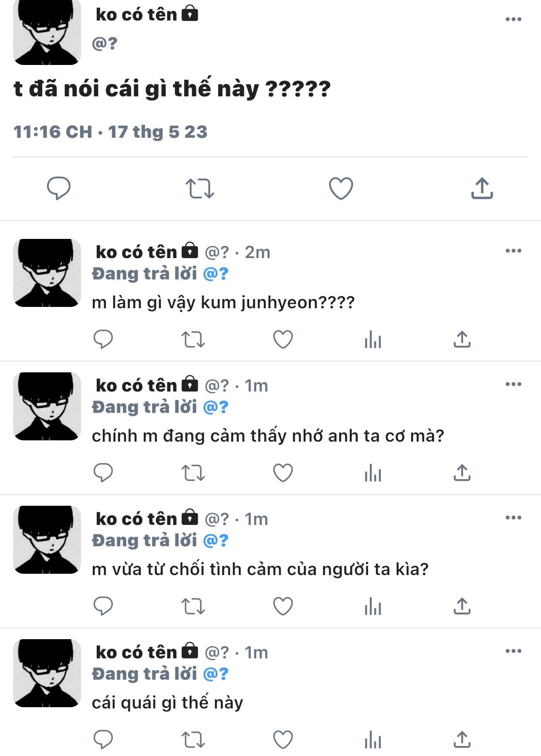Like the main tweet with the heart icon
Image resolution: width=541 pixels, height=756 pixels.
341,188
